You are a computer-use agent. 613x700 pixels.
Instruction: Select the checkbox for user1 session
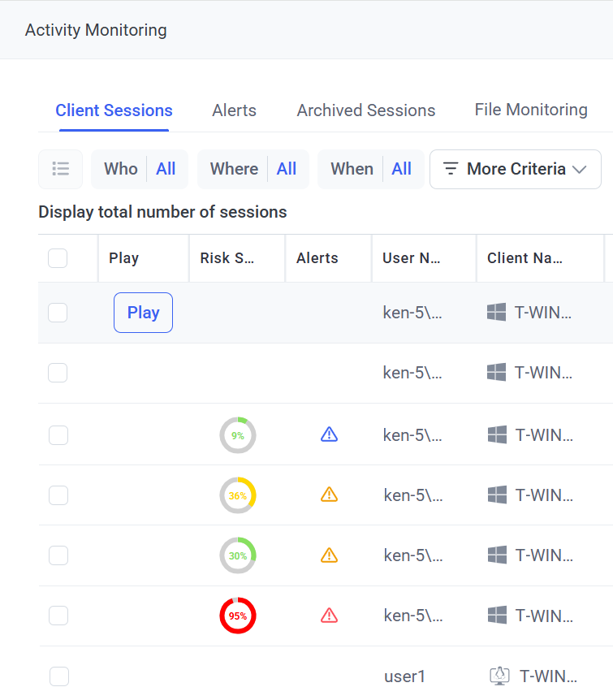click(58, 676)
